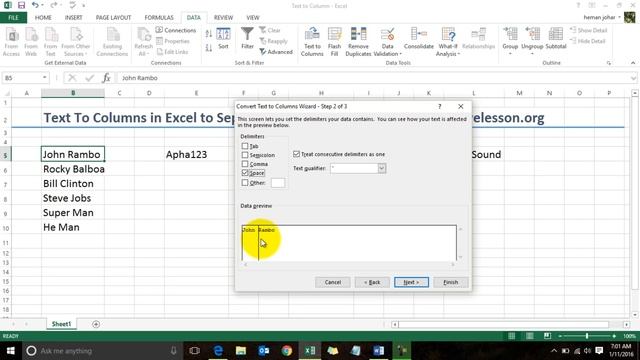Viewport: 640px width, 360px height.
Task: Open the Text qualifier dropdown
Action: pyautogui.click(x=382, y=168)
